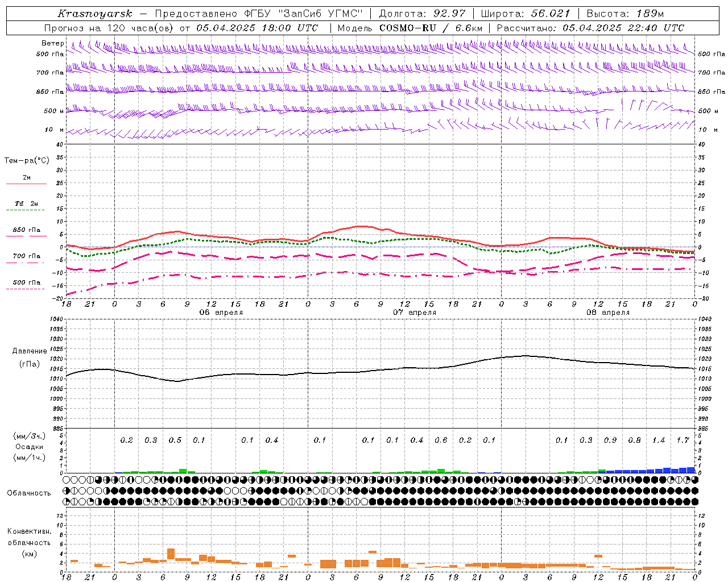
Task: Click the 850 гПа temperature legend label
Action: 27,230
